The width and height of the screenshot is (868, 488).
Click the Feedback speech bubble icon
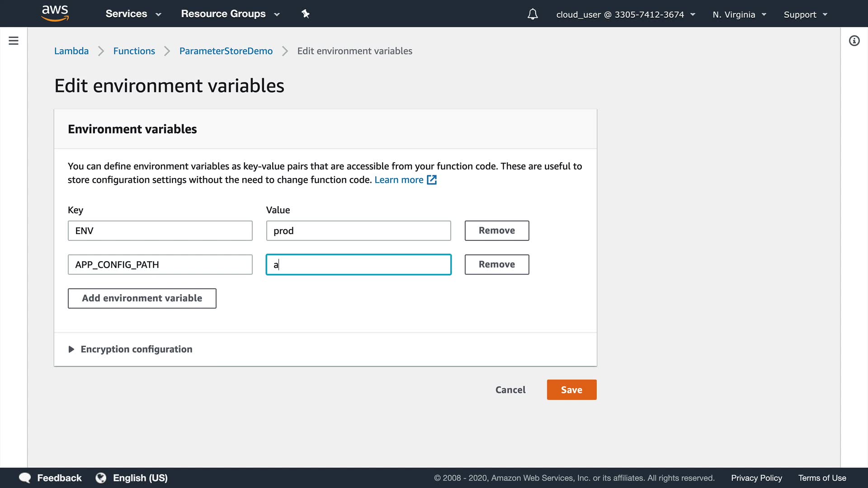(25, 478)
